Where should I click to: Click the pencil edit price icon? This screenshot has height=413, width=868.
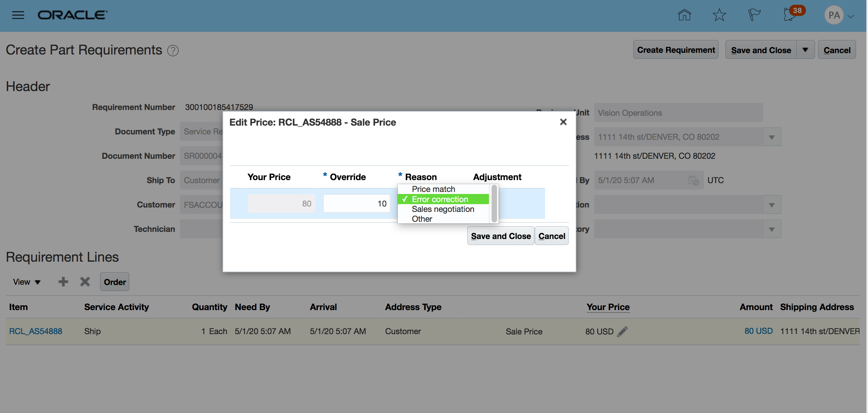[x=622, y=331]
